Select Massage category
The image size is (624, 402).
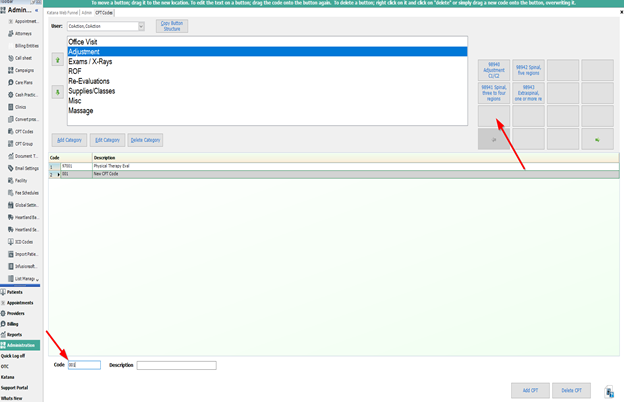pyautogui.click(x=267, y=111)
